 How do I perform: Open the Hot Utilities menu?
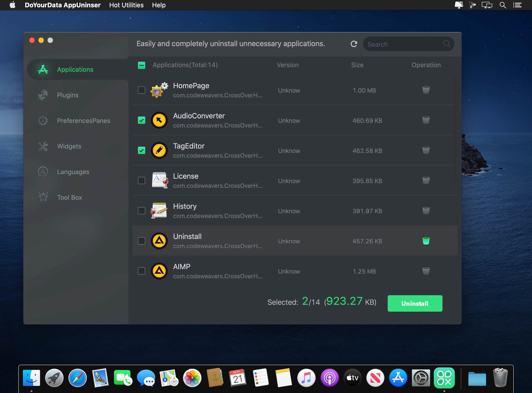click(x=126, y=5)
